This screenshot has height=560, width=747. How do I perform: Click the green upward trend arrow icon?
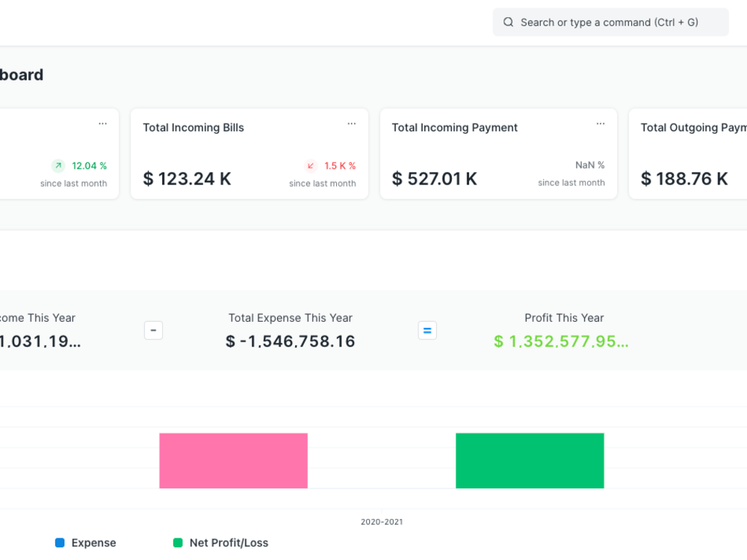[x=58, y=165]
